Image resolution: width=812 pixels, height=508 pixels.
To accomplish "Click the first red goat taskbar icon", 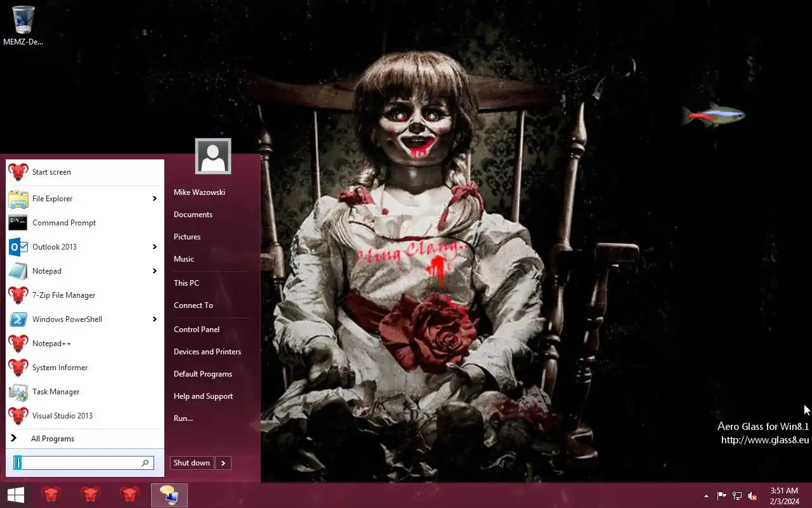I will point(51,495).
